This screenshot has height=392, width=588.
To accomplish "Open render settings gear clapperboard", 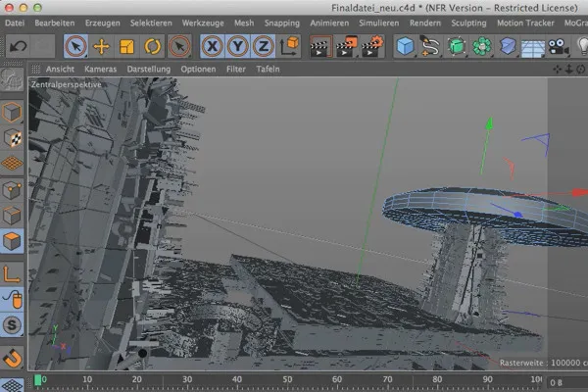I will click(372, 46).
